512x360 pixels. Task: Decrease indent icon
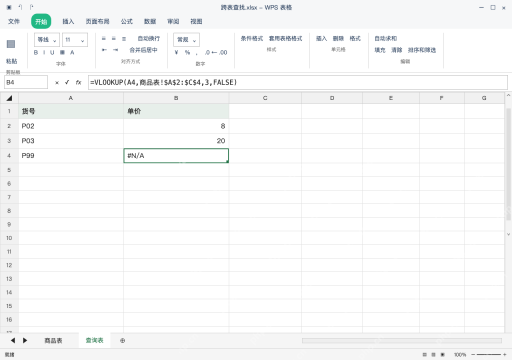(x=104, y=50)
